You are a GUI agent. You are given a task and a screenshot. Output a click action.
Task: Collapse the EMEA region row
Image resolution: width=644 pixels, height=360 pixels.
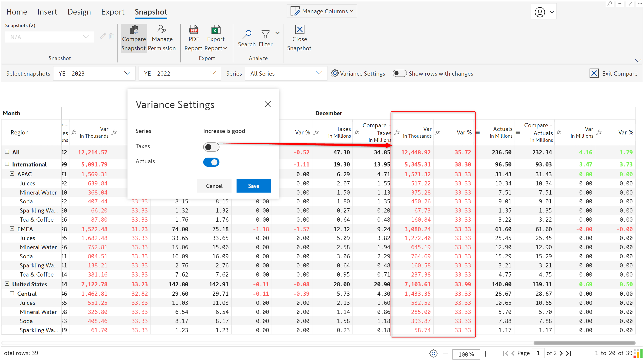point(12,229)
